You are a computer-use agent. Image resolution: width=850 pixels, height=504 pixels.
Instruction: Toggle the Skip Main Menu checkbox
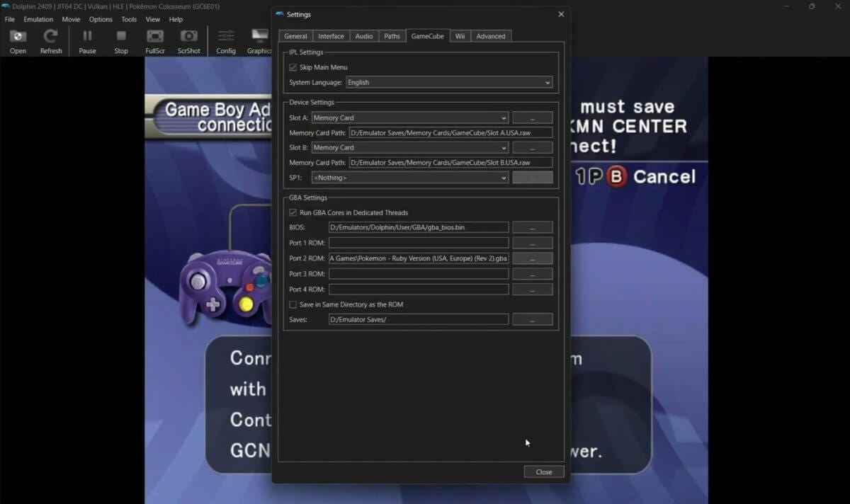coord(293,67)
